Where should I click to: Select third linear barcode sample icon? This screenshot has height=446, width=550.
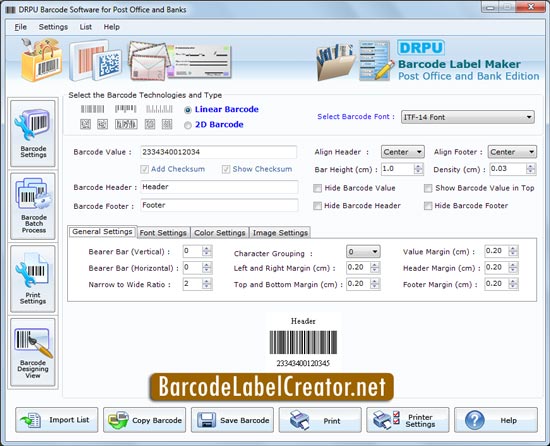tap(159, 109)
